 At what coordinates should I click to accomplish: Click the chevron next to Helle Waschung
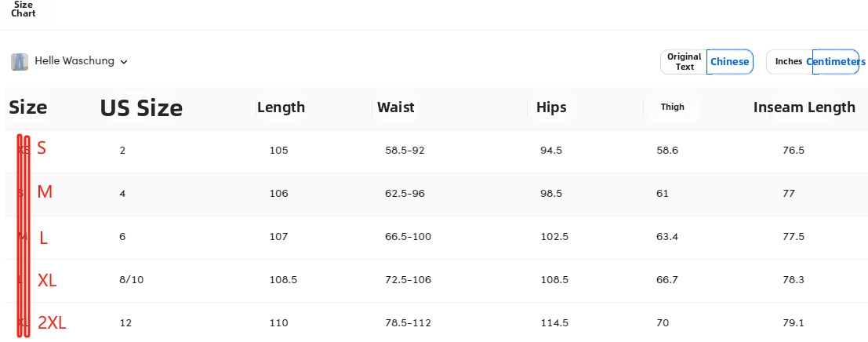coord(124,61)
